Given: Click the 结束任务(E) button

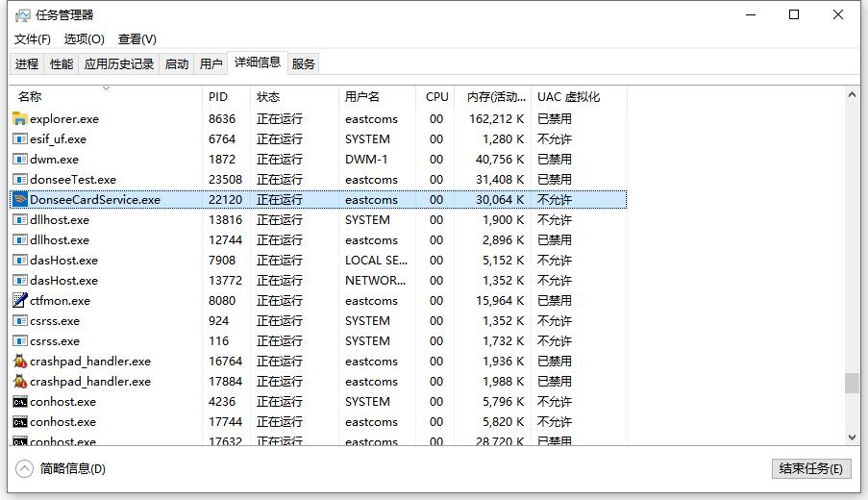Looking at the screenshot, I should [x=810, y=468].
